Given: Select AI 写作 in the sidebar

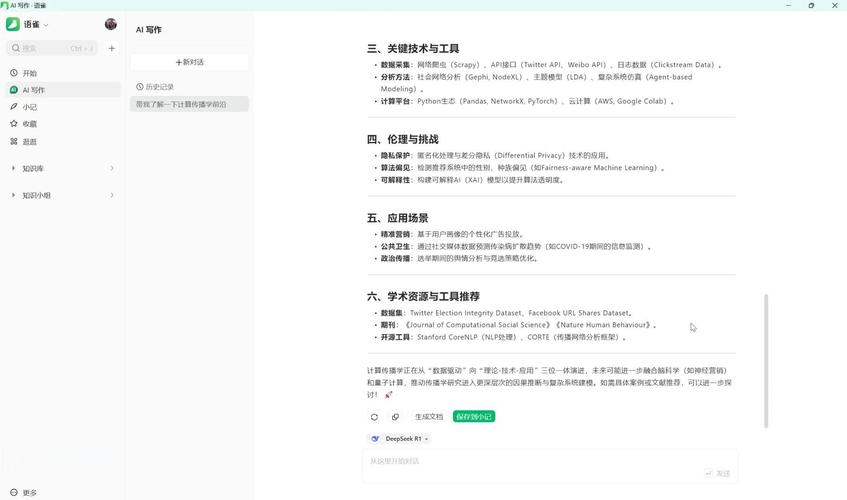Looking at the screenshot, I should (x=64, y=90).
